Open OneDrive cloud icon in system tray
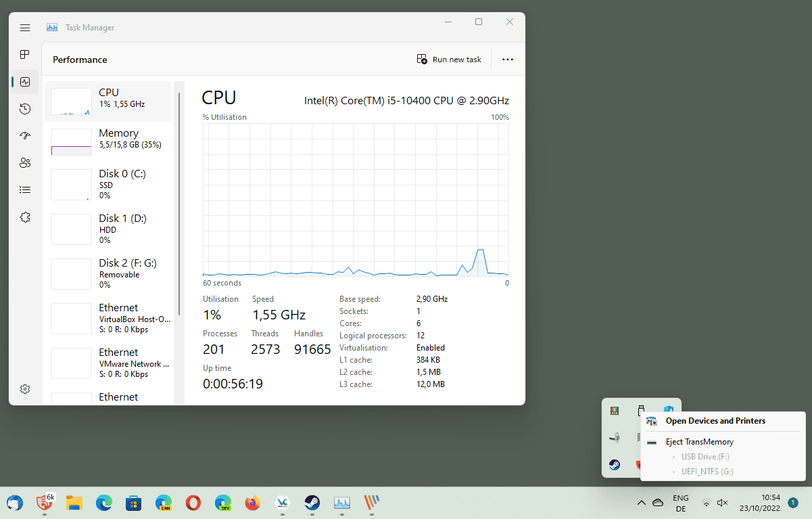The image size is (812, 519). [x=657, y=502]
